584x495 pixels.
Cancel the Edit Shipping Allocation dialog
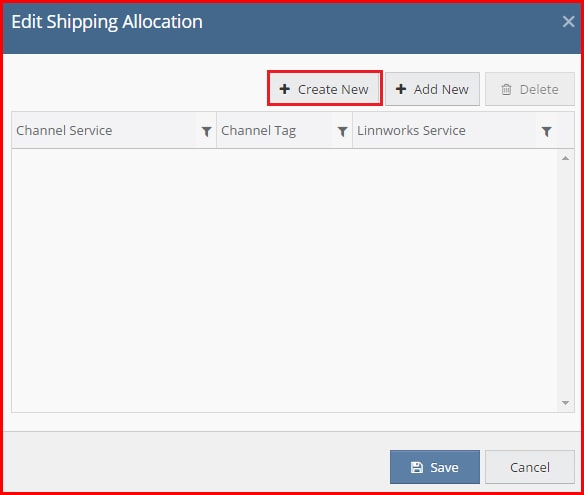530,467
